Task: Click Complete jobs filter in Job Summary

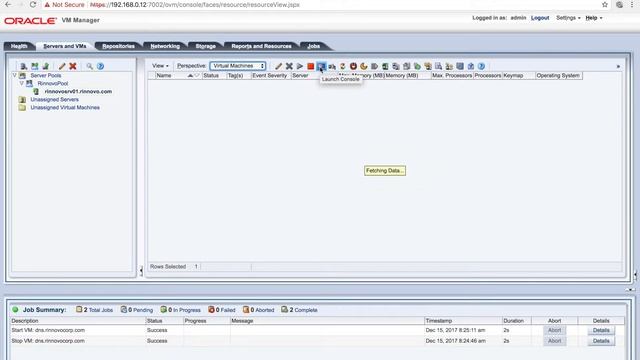Action: coord(299,310)
